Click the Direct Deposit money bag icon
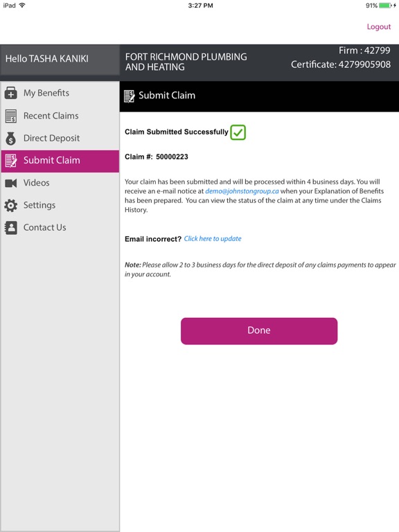The width and height of the screenshot is (399, 532). (x=11, y=139)
